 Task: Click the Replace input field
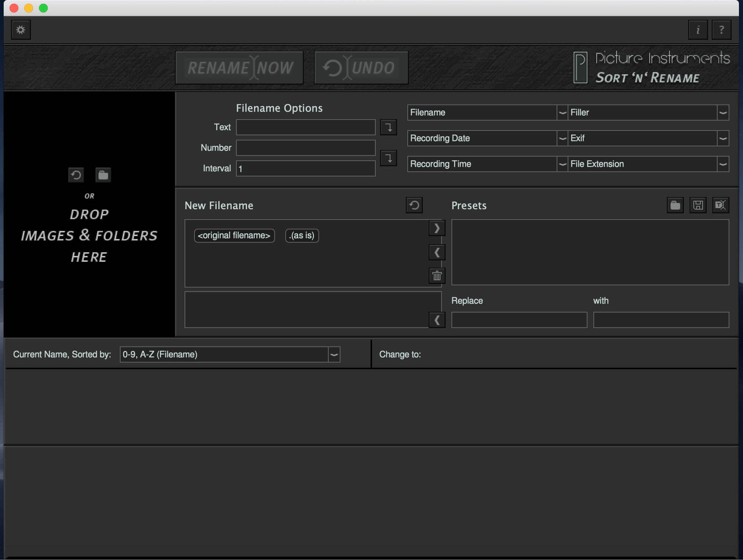519,320
